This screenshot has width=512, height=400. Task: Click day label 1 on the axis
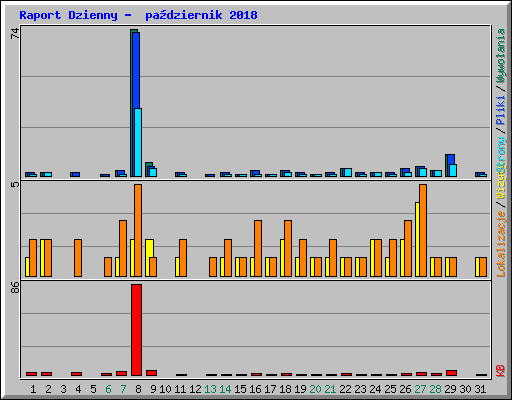(x=33, y=389)
